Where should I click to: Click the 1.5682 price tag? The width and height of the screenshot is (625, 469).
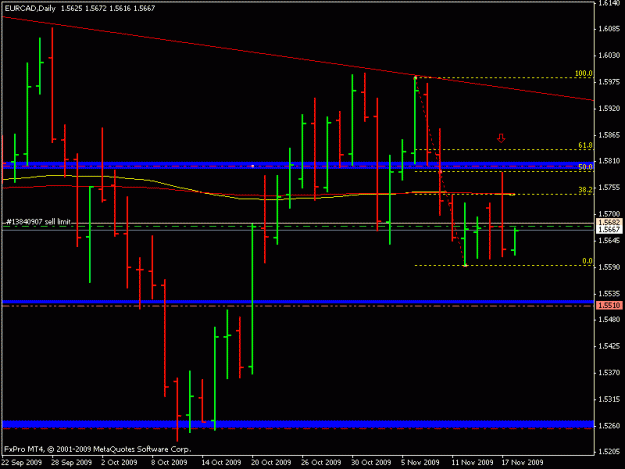609,222
